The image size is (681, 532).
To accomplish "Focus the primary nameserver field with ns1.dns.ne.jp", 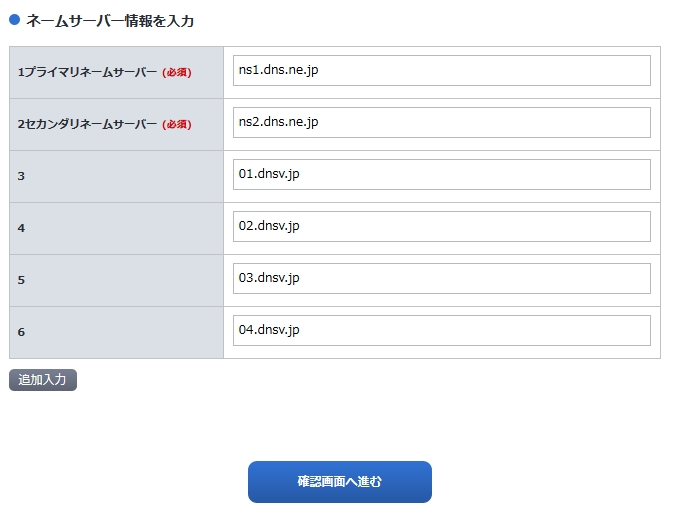I will [441, 71].
